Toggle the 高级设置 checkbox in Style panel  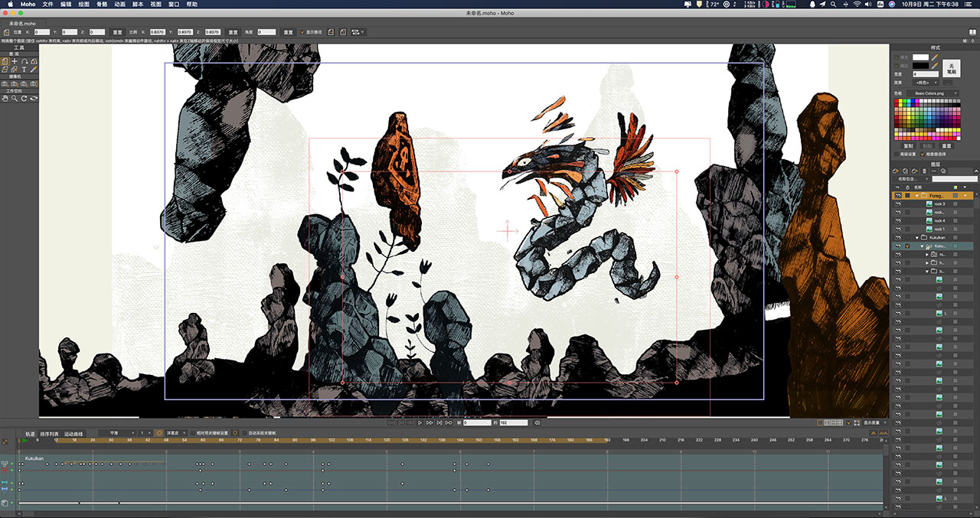click(x=897, y=154)
